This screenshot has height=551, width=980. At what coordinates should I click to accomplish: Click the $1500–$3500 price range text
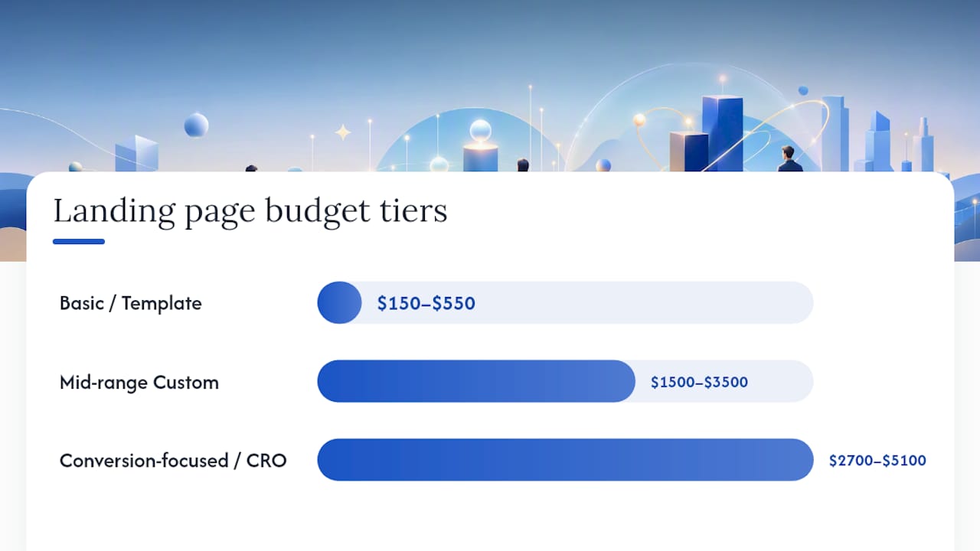(699, 382)
